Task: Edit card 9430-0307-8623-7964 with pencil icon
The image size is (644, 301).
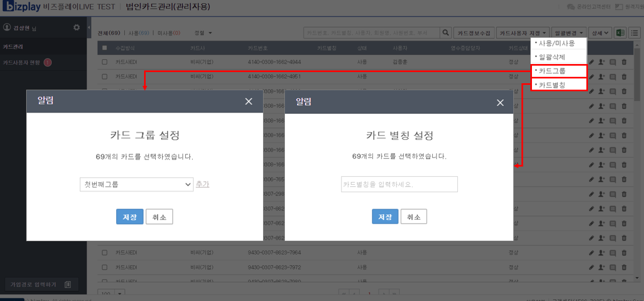Action: [591, 252]
